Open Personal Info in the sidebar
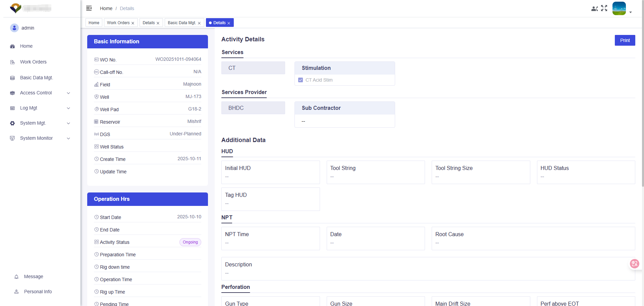644x306 pixels. [38, 292]
